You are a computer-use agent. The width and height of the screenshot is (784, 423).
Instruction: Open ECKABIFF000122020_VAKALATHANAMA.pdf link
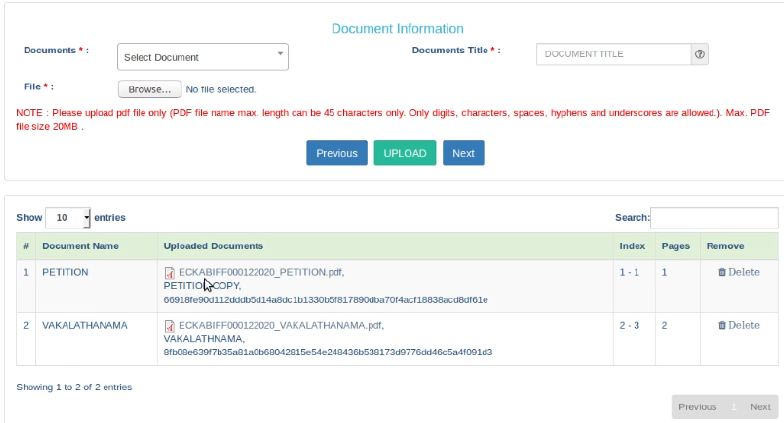pos(281,325)
